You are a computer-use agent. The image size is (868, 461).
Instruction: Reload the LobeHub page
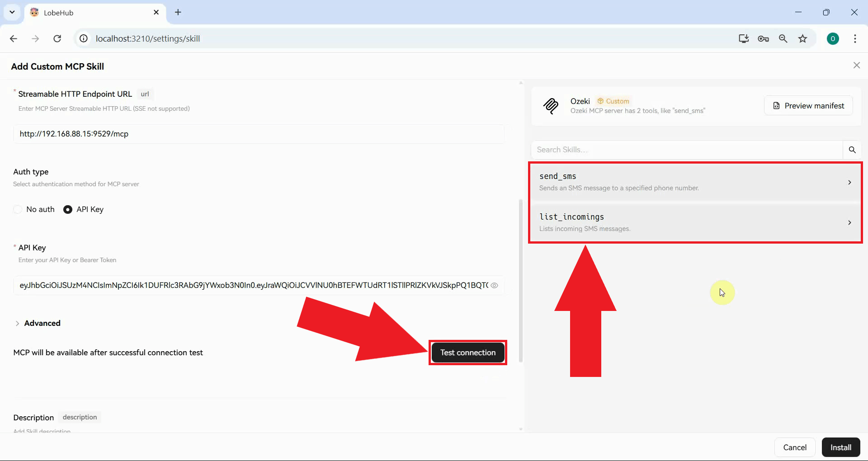point(57,39)
